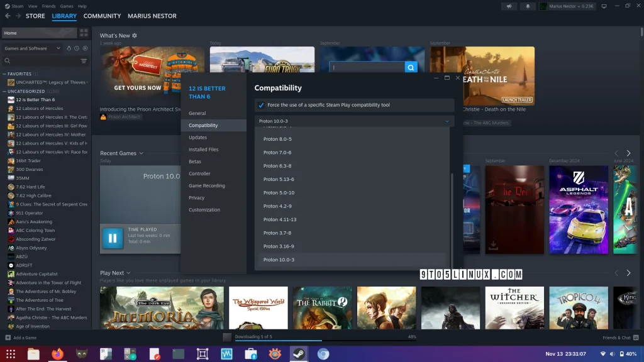Enter Big Picture Mode from the top bar
Viewport: 644px width, 362px height.
point(604,6)
